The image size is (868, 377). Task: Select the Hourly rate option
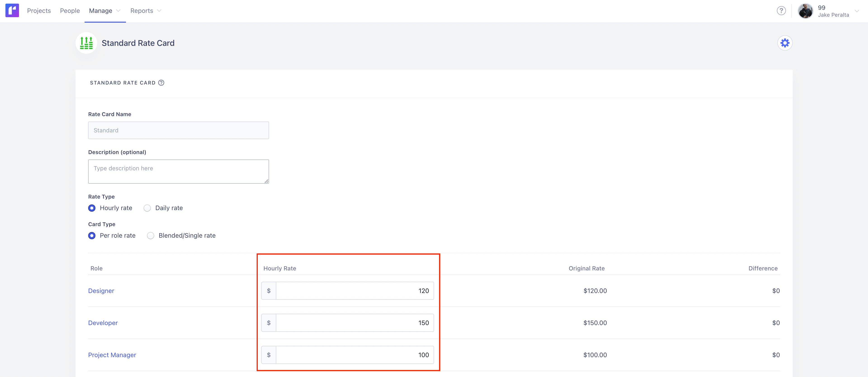click(92, 208)
